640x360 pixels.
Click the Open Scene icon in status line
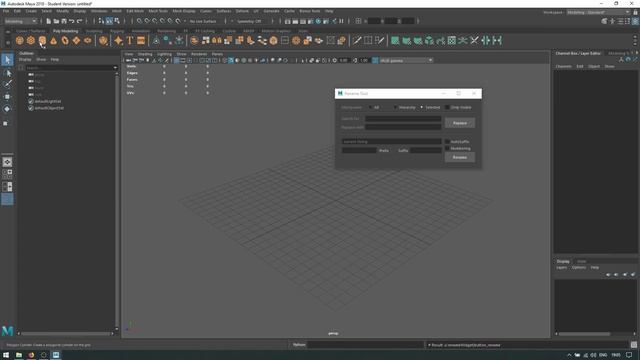click(x=56, y=21)
